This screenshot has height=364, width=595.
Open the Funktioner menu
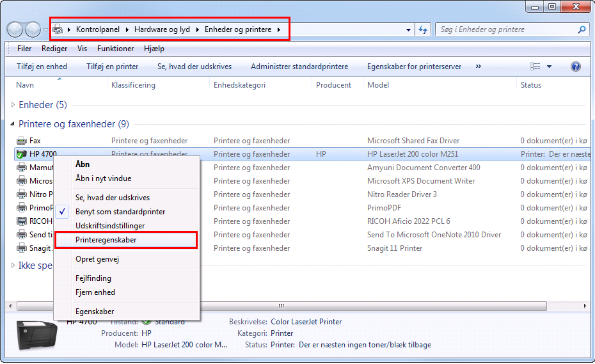(115, 49)
